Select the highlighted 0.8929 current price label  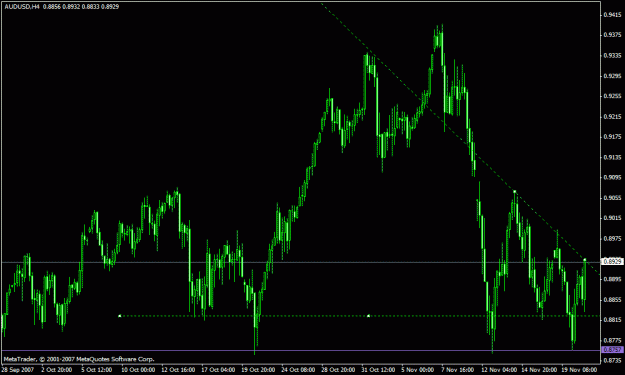pyautogui.click(x=612, y=261)
